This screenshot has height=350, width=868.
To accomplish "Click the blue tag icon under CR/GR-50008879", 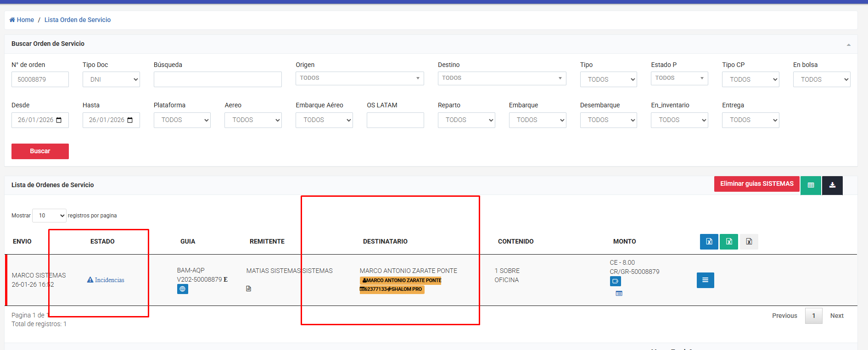I will (x=615, y=281).
